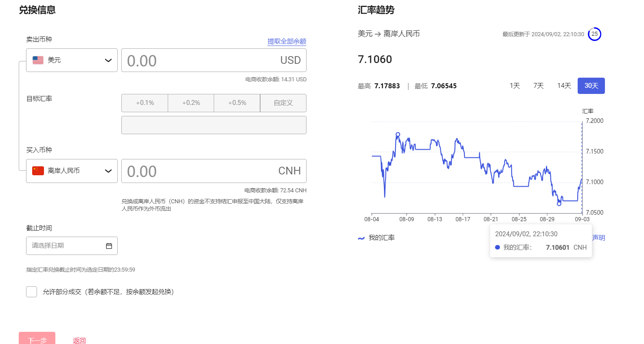The width and height of the screenshot is (644, 344).
Task: Click the USD sell amount input field
Action: point(199,61)
